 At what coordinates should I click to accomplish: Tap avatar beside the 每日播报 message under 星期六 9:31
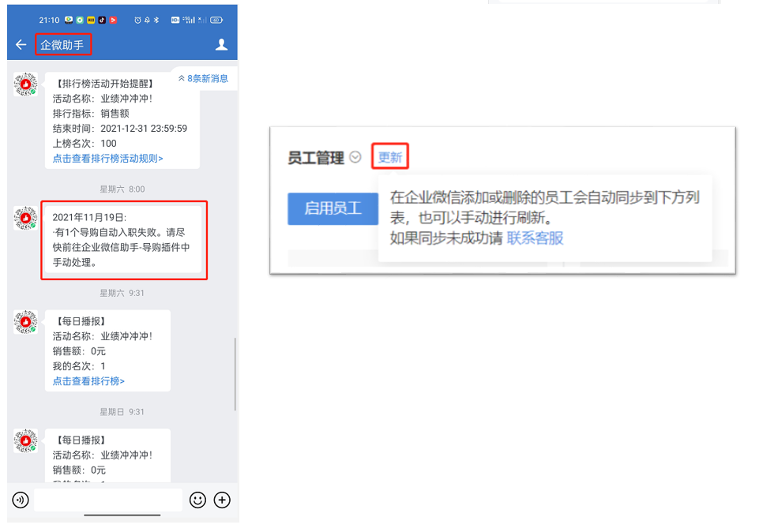26,322
